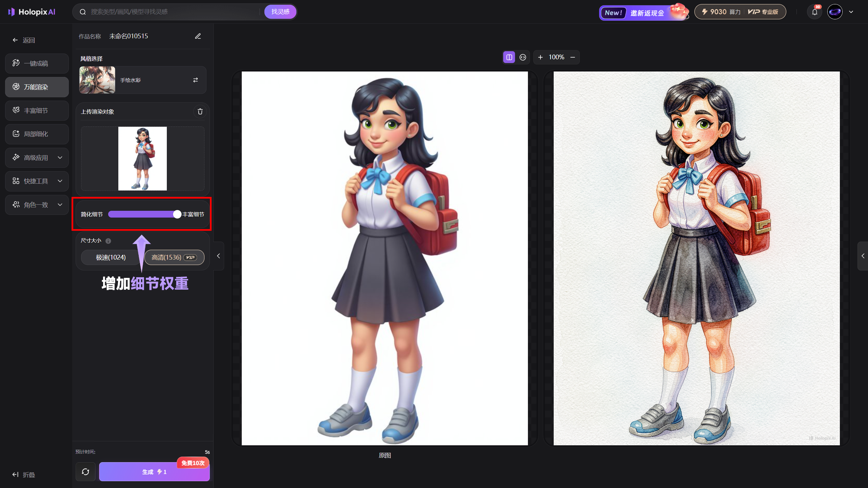
Task: Open the notification bell
Action: pyautogui.click(x=814, y=12)
